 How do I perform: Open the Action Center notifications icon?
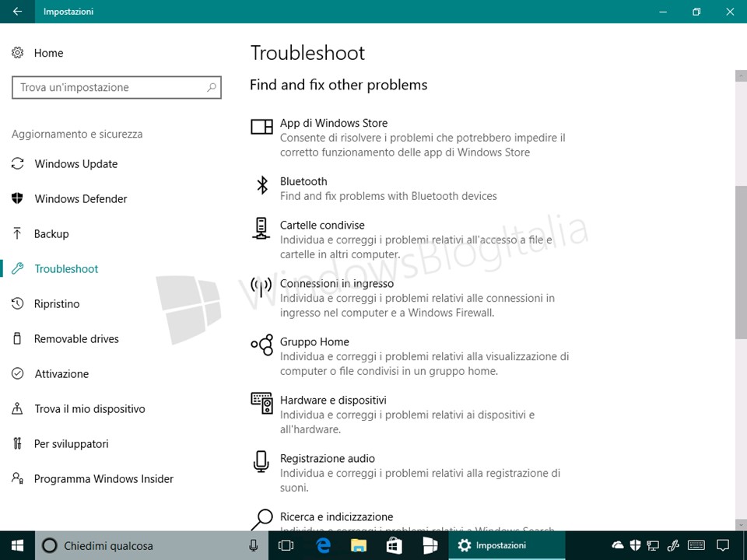(723, 545)
